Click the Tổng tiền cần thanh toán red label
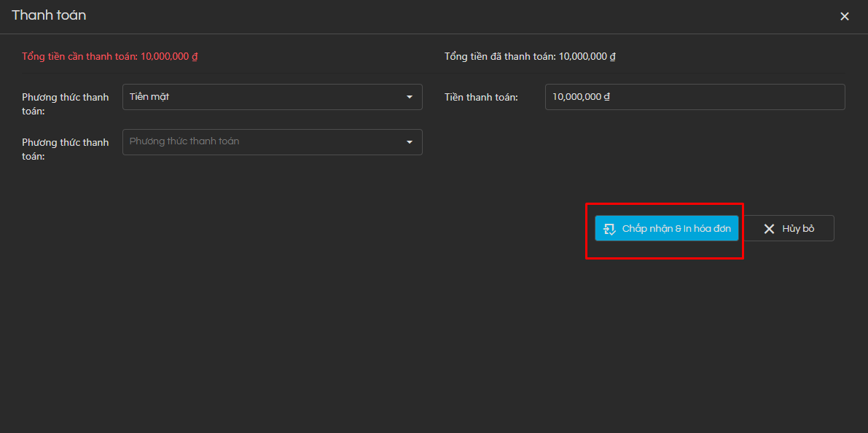The image size is (868, 433). click(109, 55)
